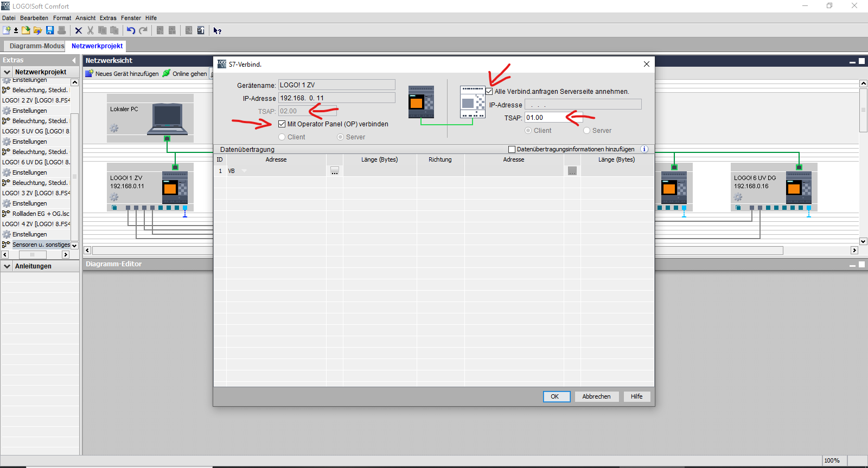Screen dimensions: 868x468
Task: Click the Delete X toolbar icon
Action: coord(79,30)
